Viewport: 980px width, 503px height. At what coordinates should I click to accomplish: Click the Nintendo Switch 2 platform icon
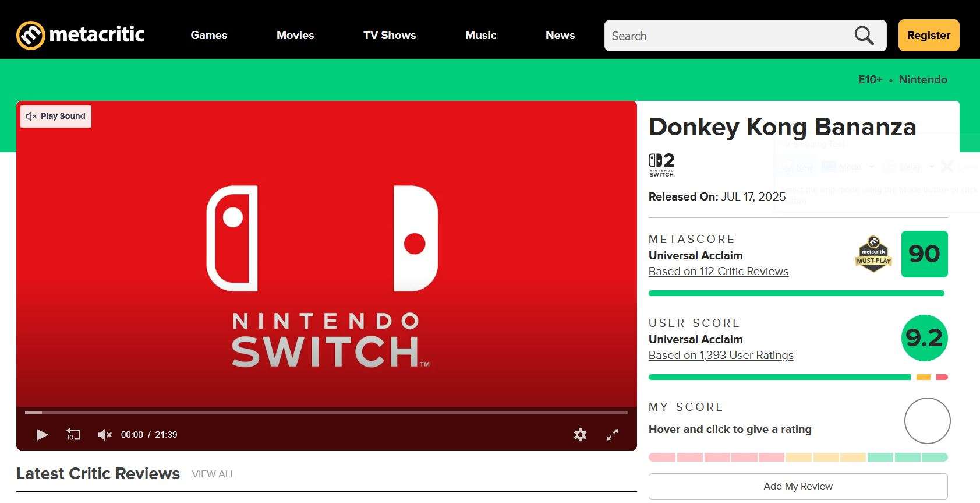coord(661,165)
